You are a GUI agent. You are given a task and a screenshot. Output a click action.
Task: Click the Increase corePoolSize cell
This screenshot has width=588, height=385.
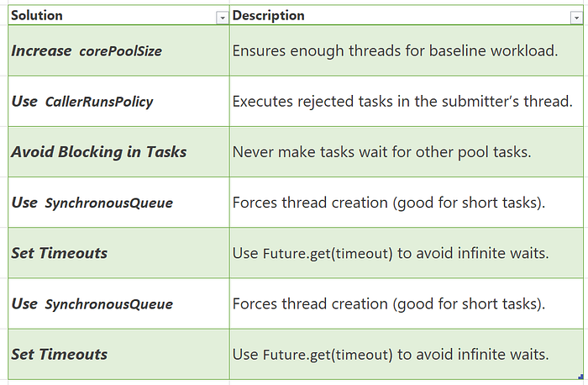point(118,50)
